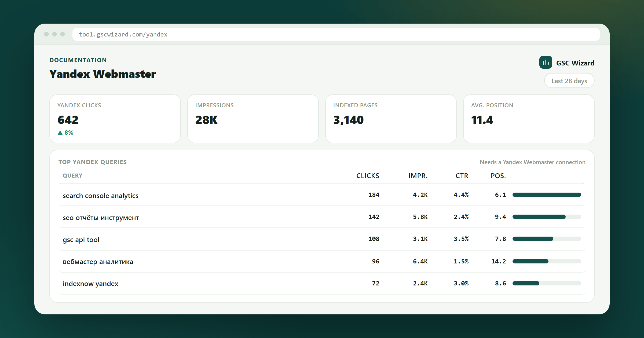This screenshot has width=644, height=338.
Task: Click the DOCUMENTATION breadcrumb label
Action: pos(78,60)
